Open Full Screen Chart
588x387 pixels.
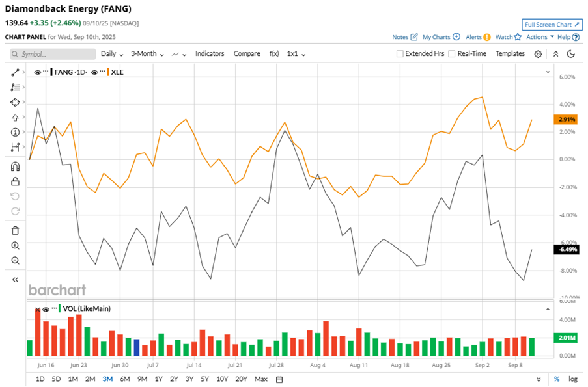552,24
